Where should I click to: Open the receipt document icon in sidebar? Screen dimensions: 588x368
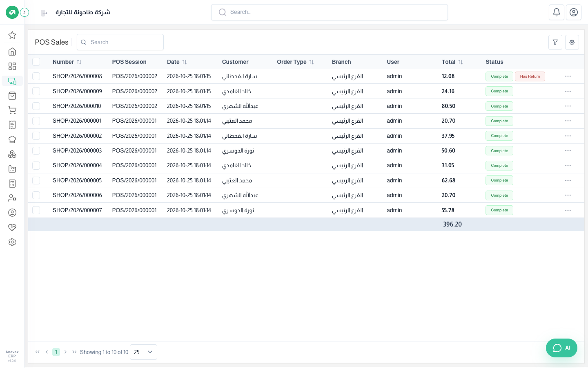click(12, 125)
